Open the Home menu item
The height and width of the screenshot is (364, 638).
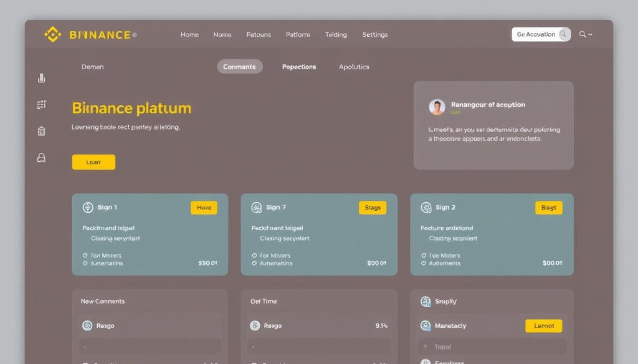tap(189, 34)
